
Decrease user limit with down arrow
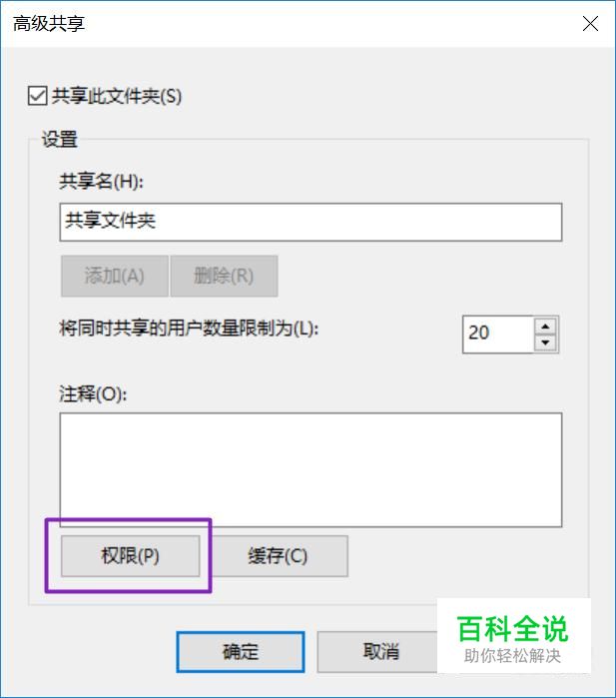[x=545, y=343]
